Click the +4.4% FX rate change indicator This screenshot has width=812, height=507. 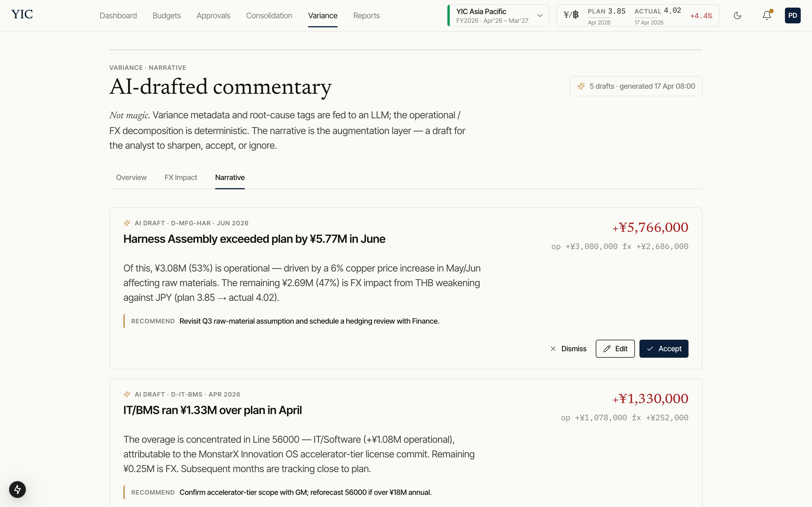[x=701, y=16]
